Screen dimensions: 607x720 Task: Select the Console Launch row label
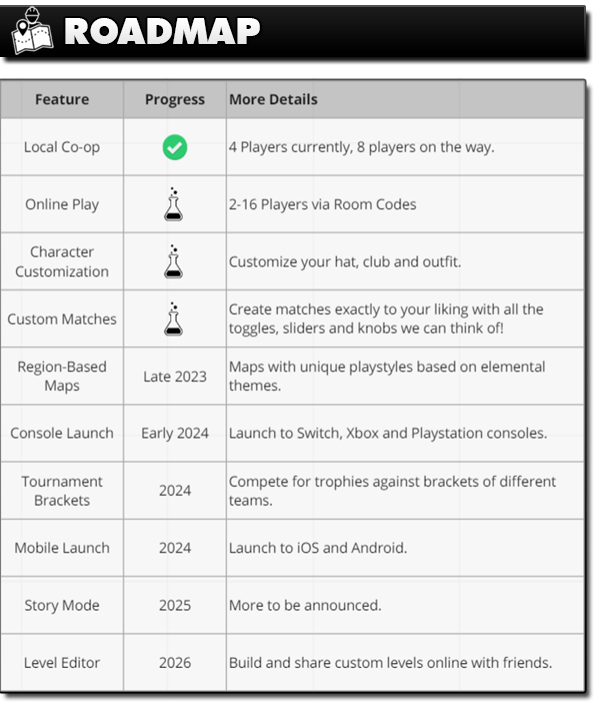pyautogui.click(x=62, y=433)
